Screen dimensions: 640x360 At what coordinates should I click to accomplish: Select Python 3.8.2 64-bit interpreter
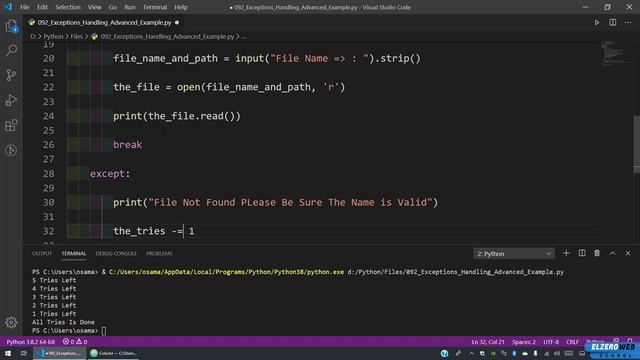pyautogui.click(x=31, y=342)
